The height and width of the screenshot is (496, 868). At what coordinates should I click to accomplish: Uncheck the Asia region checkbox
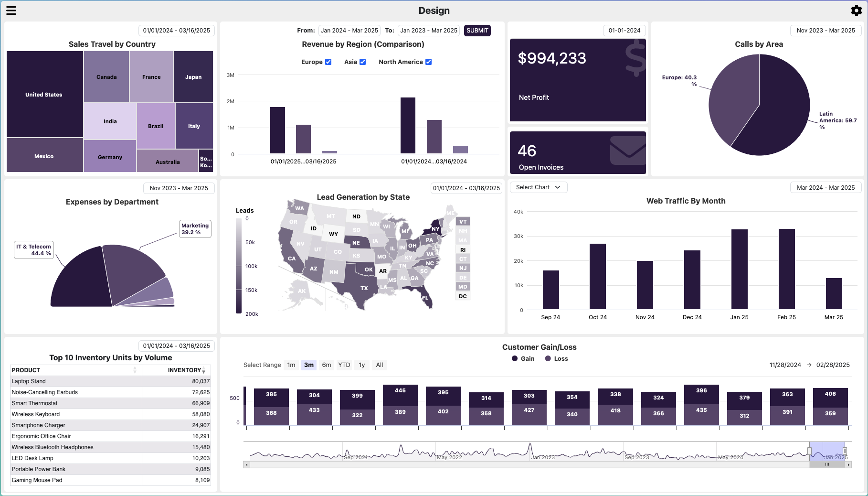click(x=363, y=62)
